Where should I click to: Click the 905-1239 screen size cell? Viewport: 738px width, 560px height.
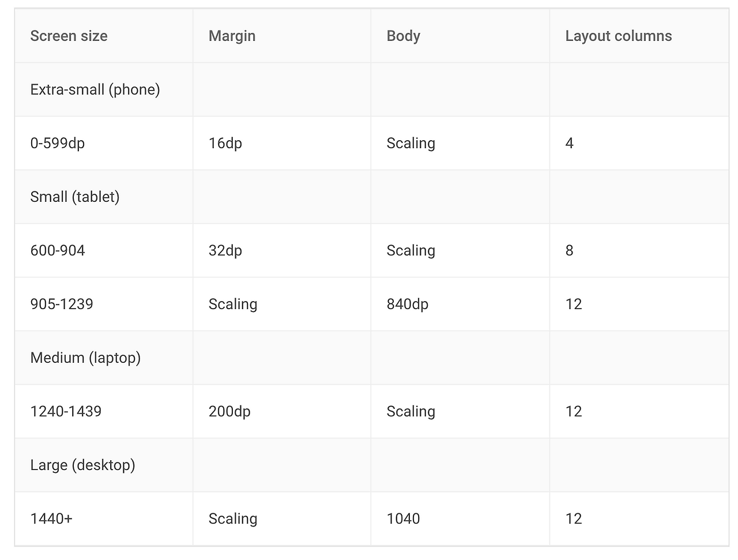pos(62,304)
